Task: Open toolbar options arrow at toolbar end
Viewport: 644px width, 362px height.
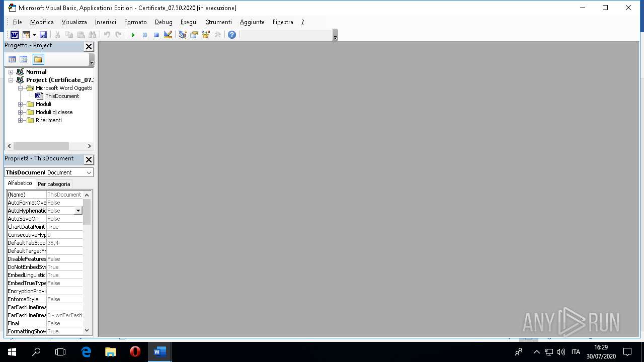Action: [335, 35]
